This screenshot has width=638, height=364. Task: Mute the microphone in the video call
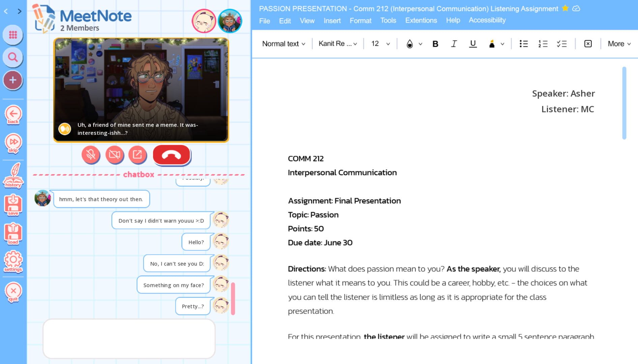click(x=91, y=155)
